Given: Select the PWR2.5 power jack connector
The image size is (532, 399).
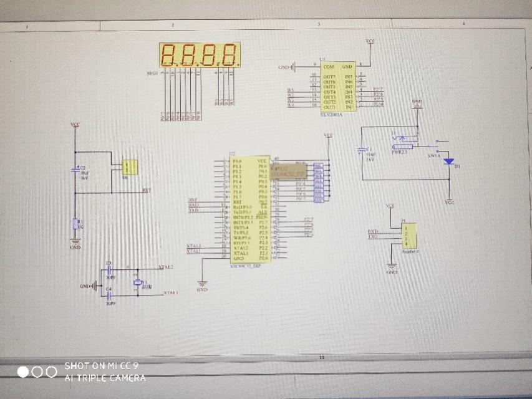Looking at the screenshot, I should [x=404, y=143].
